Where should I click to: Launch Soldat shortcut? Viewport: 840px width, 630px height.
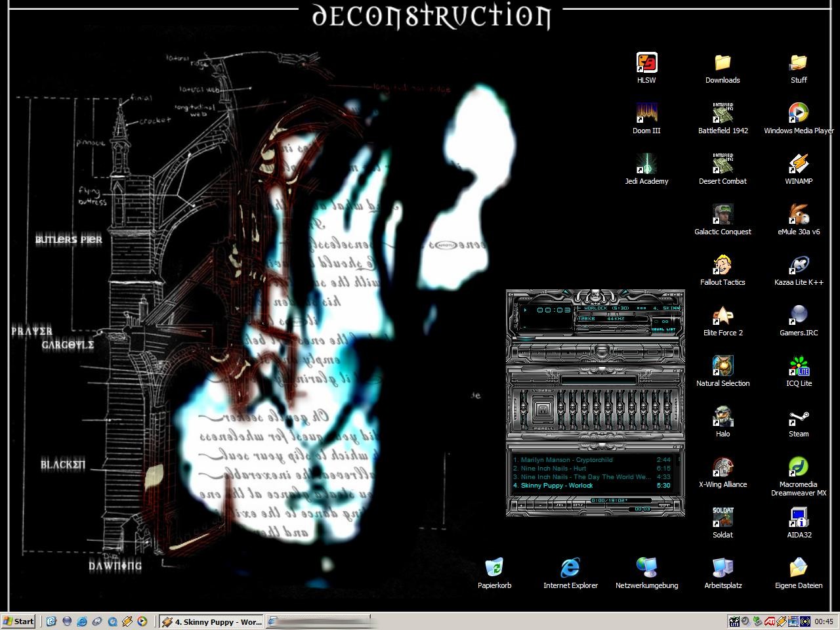click(723, 523)
